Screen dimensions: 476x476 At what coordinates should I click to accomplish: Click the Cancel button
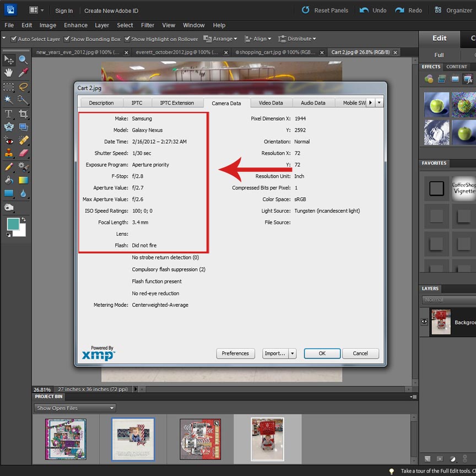[360, 353]
